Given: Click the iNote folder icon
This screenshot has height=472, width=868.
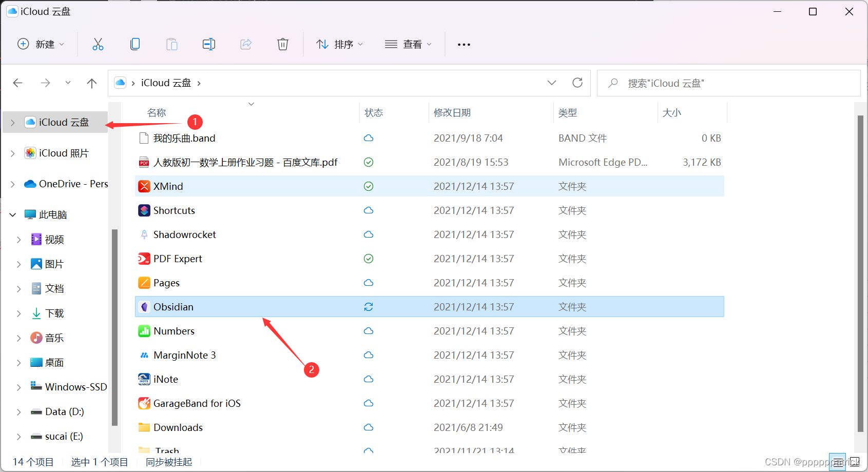Looking at the screenshot, I should pyautogui.click(x=144, y=379).
